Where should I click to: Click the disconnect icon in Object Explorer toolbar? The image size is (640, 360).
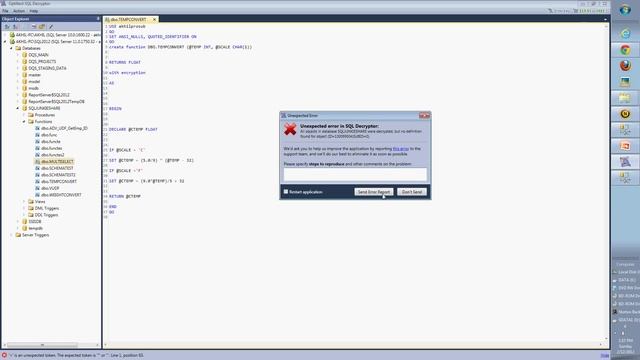tap(15, 27)
